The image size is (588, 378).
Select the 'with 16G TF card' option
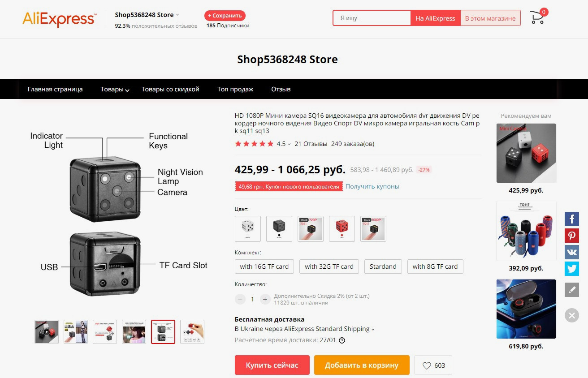(264, 266)
